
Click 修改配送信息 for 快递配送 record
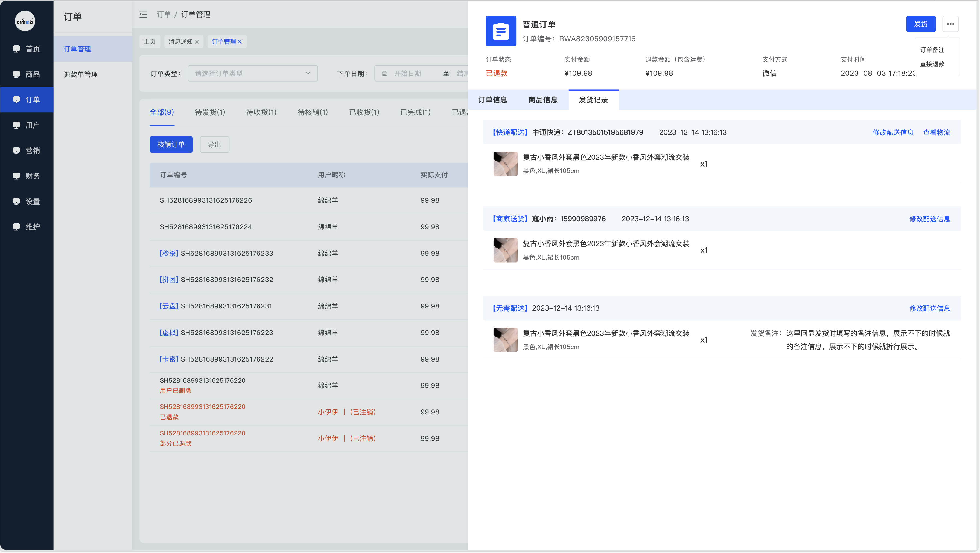[893, 132]
